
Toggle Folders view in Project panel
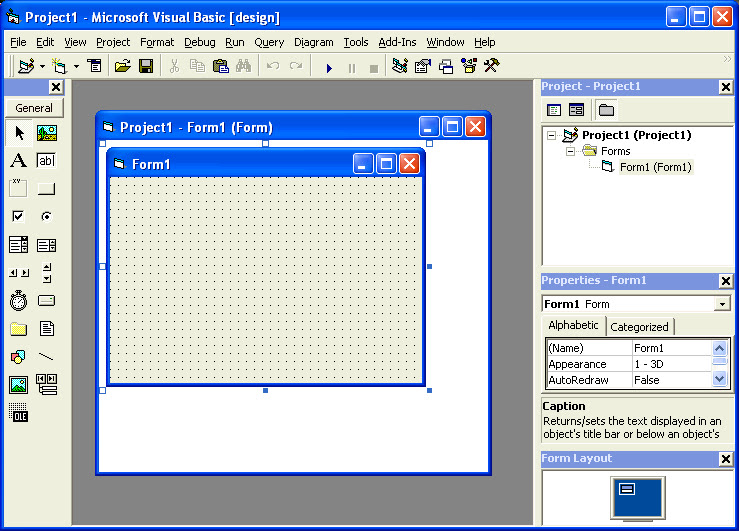point(606,110)
